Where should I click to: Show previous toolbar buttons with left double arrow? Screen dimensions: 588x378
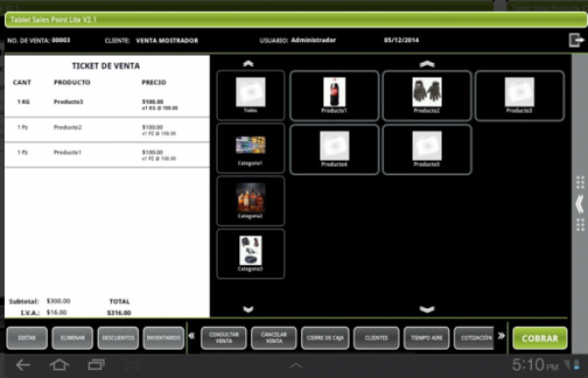click(192, 336)
